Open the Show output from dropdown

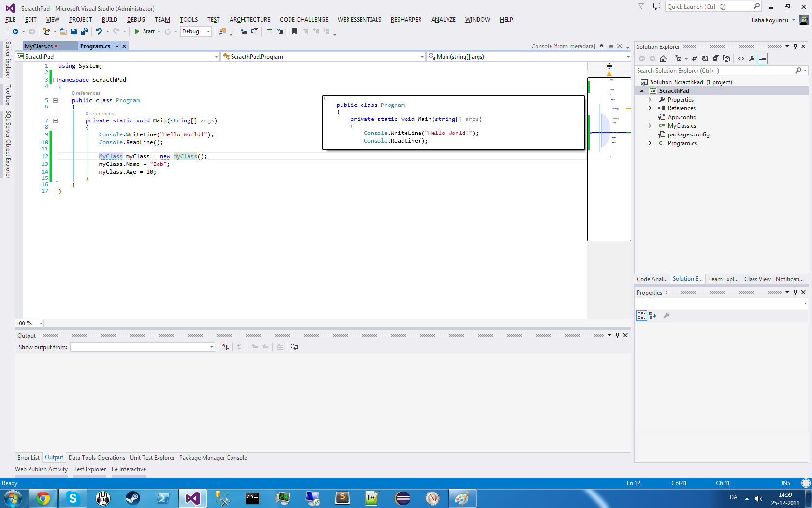[211, 347]
